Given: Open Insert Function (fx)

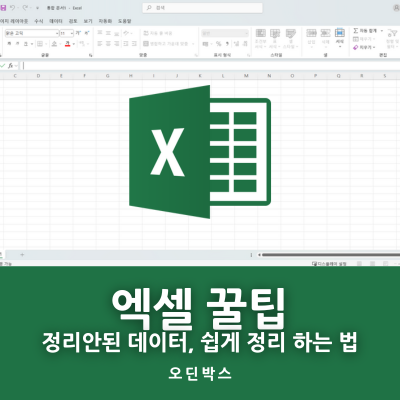Looking at the screenshot, I should coord(11,66).
